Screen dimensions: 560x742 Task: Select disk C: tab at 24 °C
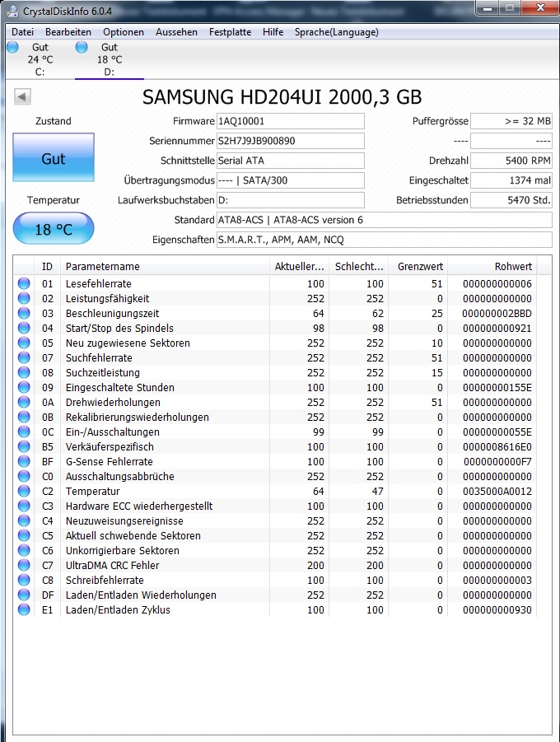(40, 59)
